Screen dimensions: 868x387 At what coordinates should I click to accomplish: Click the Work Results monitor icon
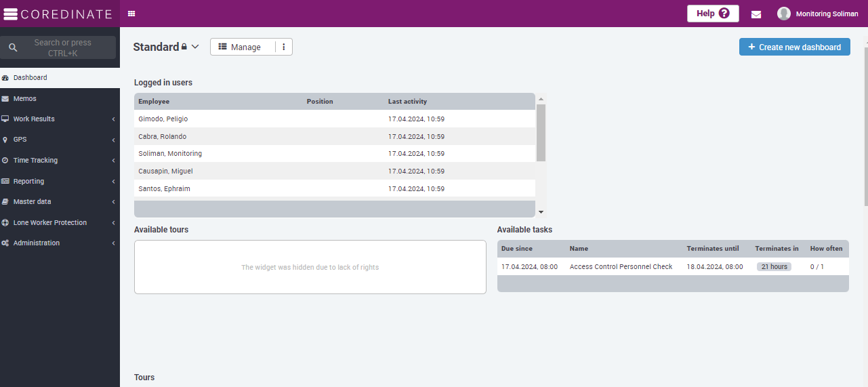pos(5,119)
